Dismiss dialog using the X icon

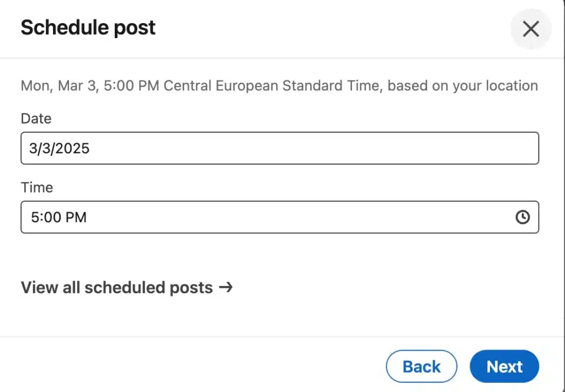(531, 29)
